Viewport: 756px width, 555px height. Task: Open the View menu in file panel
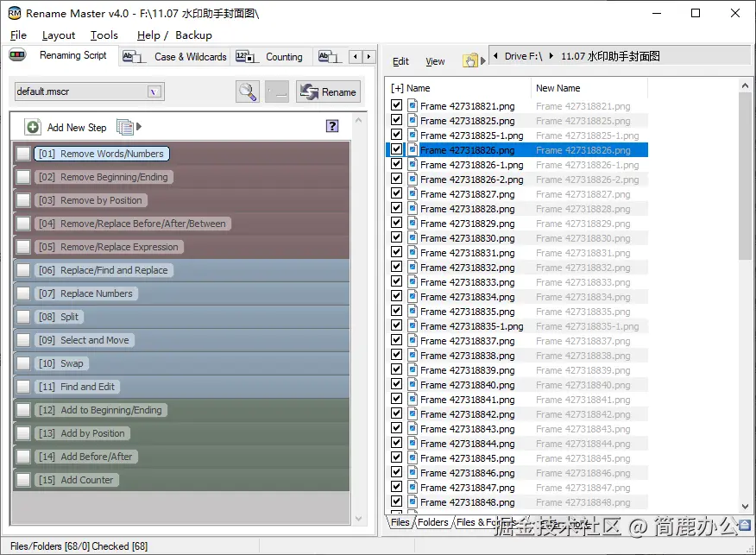(435, 61)
